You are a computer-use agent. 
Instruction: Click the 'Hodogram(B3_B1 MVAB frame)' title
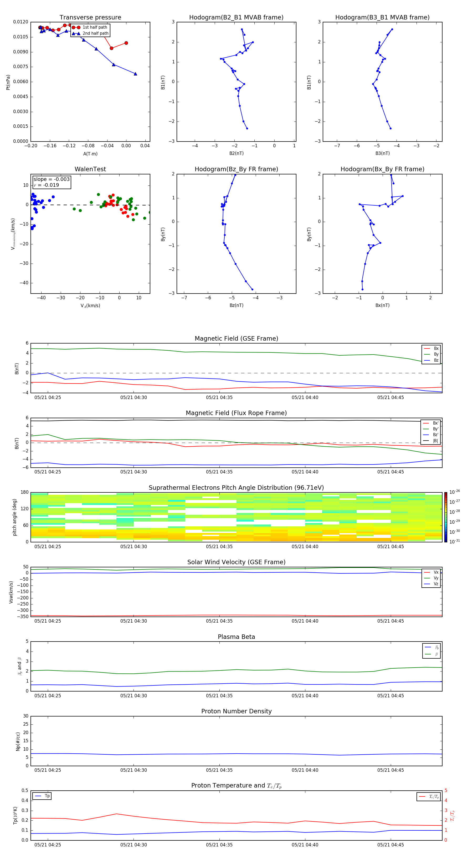click(x=382, y=17)
